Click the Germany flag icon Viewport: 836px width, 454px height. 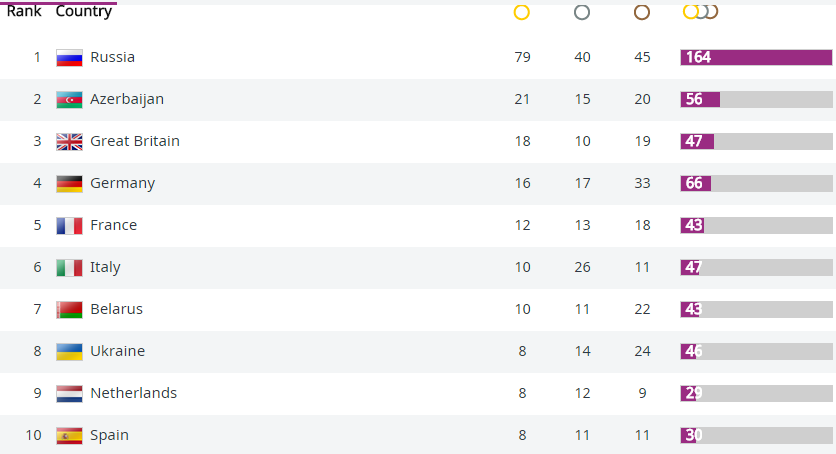pos(69,184)
